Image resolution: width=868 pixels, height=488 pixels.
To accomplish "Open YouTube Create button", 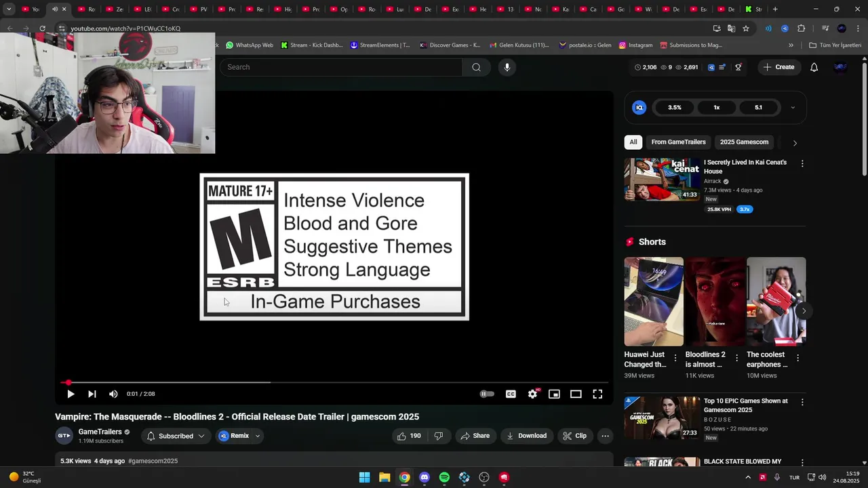I will pos(778,67).
